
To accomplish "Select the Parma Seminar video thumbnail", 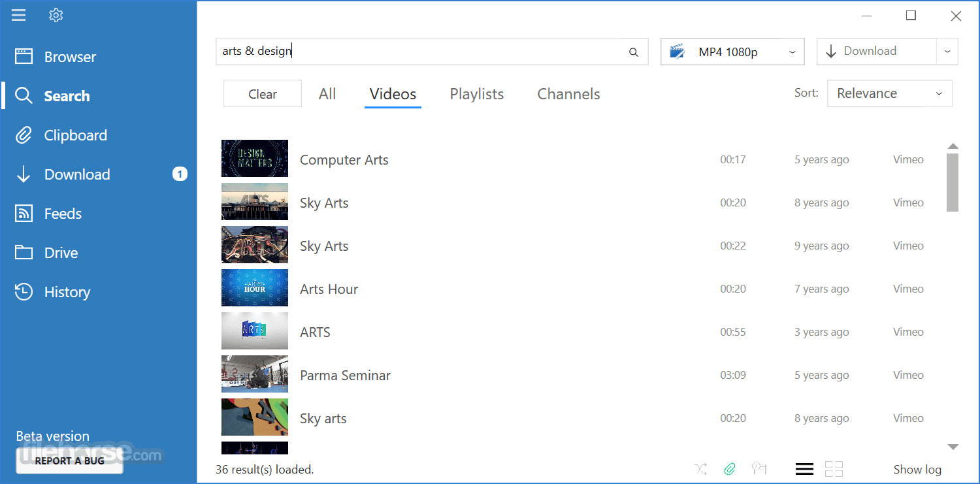I will tap(255, 375).
